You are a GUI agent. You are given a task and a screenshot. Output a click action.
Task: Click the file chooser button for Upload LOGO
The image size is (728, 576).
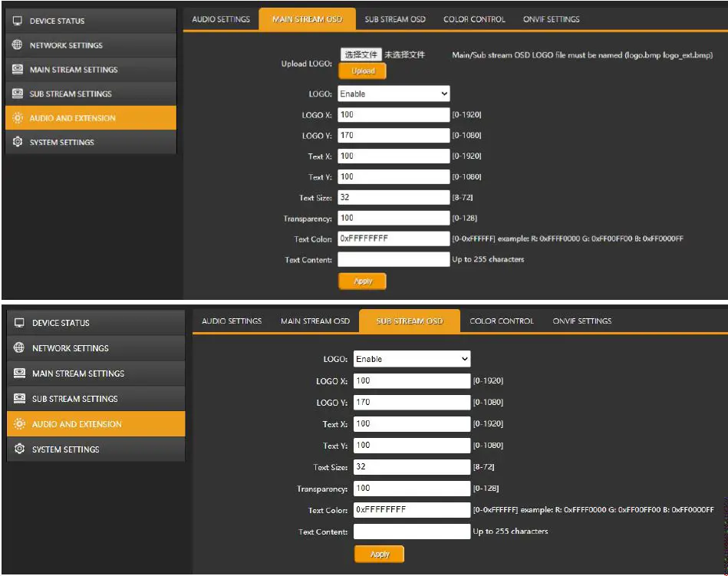click(361, 54)
